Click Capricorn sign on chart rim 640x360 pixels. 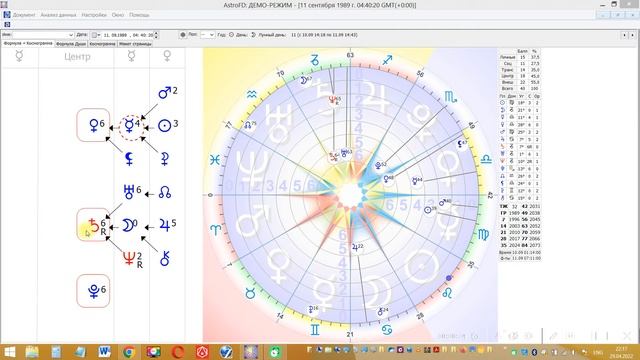point(315,60)
